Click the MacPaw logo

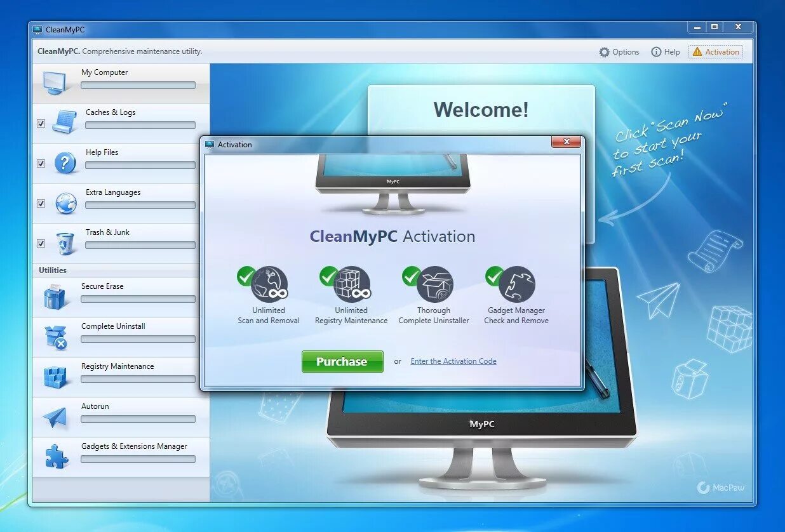pyautogui.click(x=721, y=488)
